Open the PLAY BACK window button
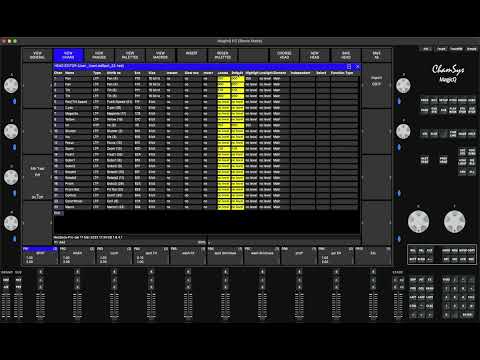 453,110
